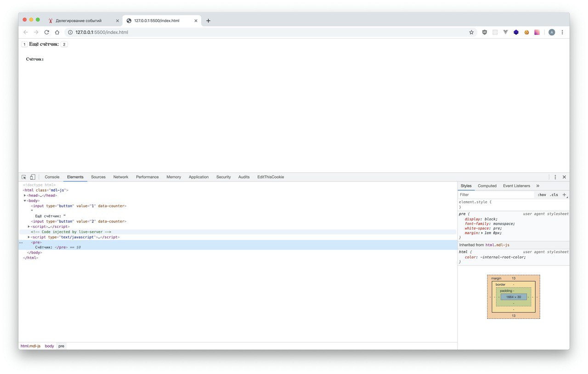Open the Sources tab
The height and width of the screenshot is (374, 588).
click(98, 177)
